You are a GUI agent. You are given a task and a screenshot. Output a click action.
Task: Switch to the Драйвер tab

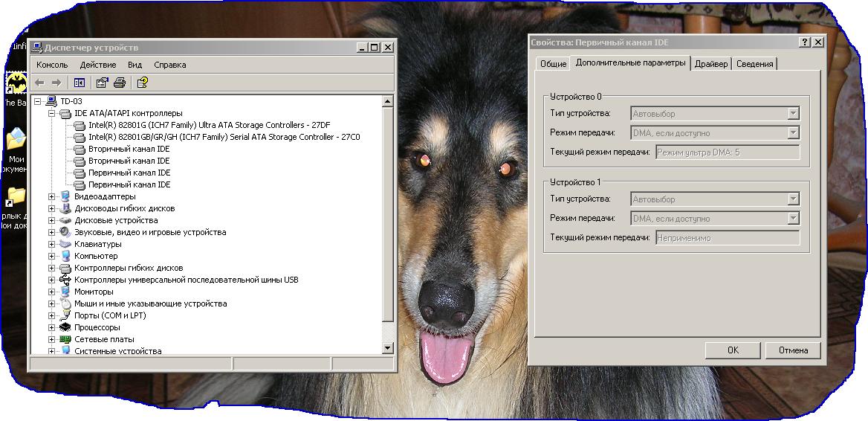click(711, 64)
